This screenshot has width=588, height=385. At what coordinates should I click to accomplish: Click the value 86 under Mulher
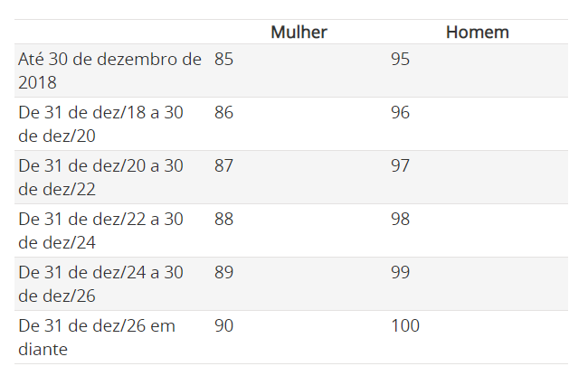point(223,112)
